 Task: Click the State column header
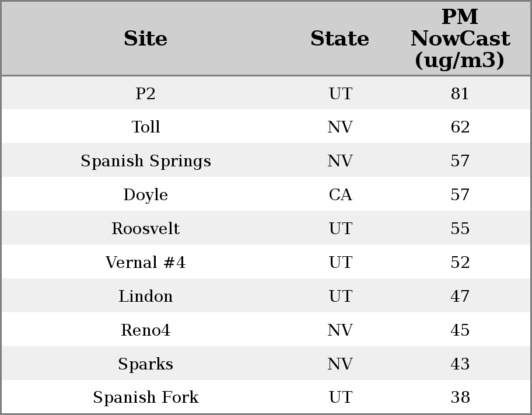pos(340,39)
